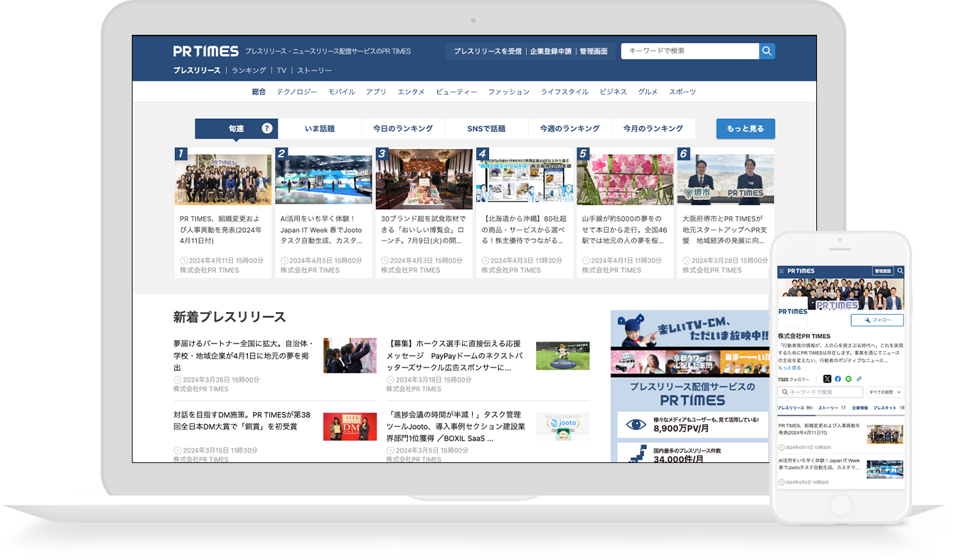Open 管理画面 link in laptop header
Image resolution: width=955 pixels, height=560 pixels.
point(594,51)
